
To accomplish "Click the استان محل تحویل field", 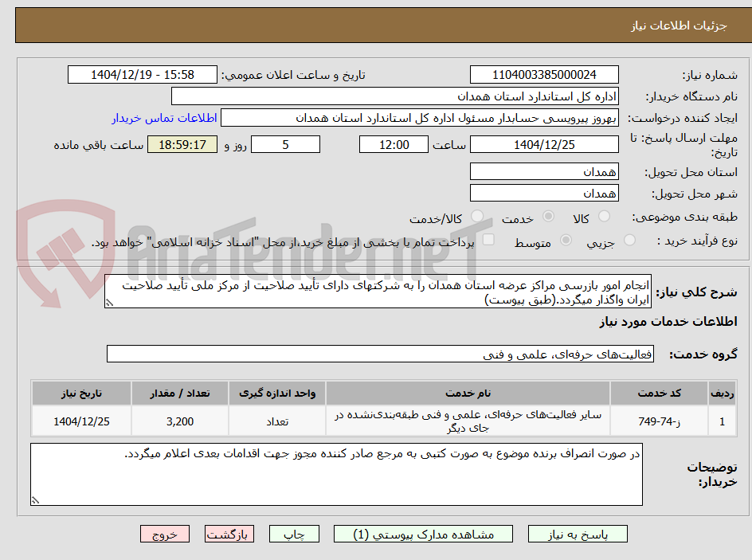I will pyautogui.click(x=544, y=171).
